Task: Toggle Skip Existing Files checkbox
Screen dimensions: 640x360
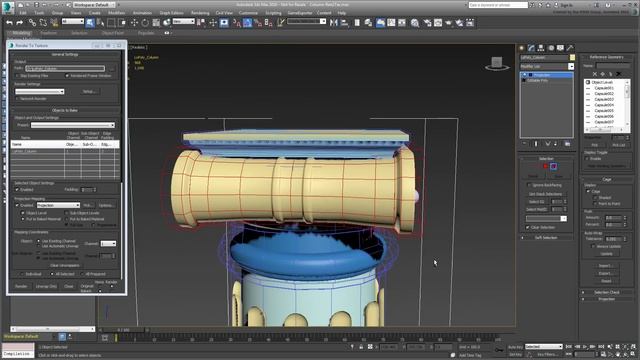Action: tap(17, 76)
